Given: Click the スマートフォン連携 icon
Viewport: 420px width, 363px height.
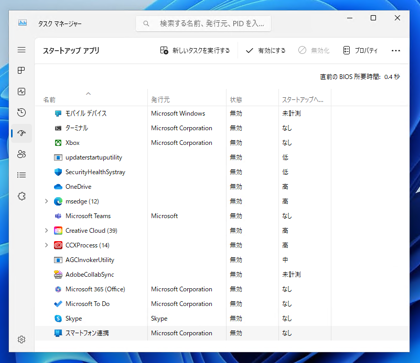Looking at the screenshot, I should click(x=58, y=333).
